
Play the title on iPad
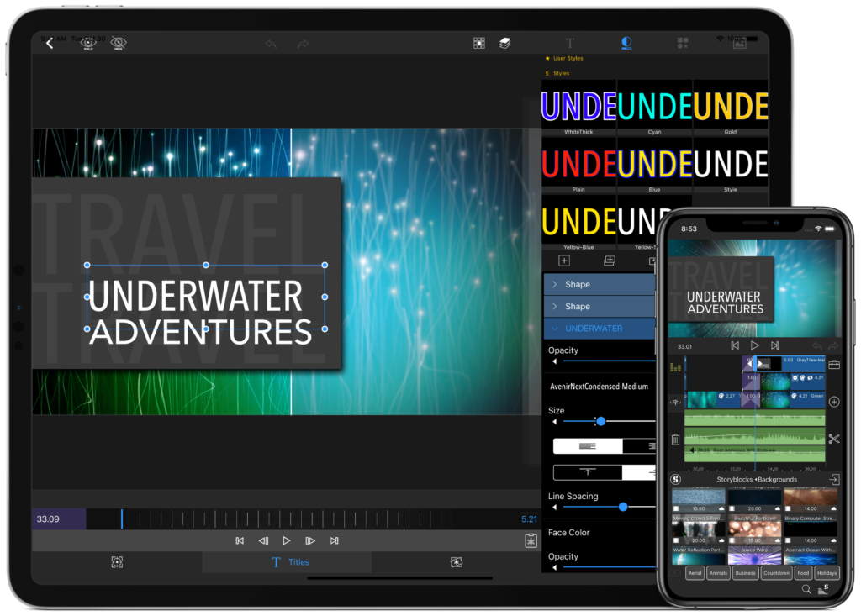(287, 540)
